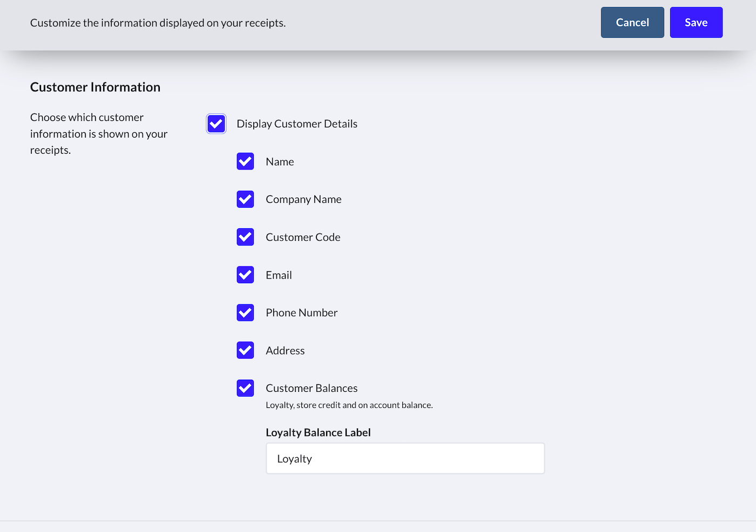Focus the Loyalty Balance Label input field

point(405,459)
